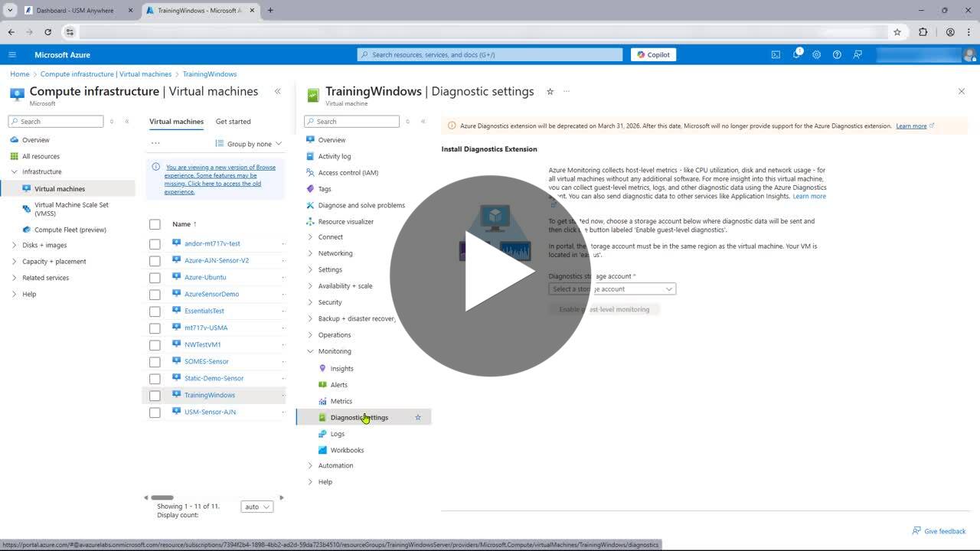Screen dimensions: 980x551
Task: Tick the checkbox for Azure-Ubuntu VM
Action: (155, 277)
